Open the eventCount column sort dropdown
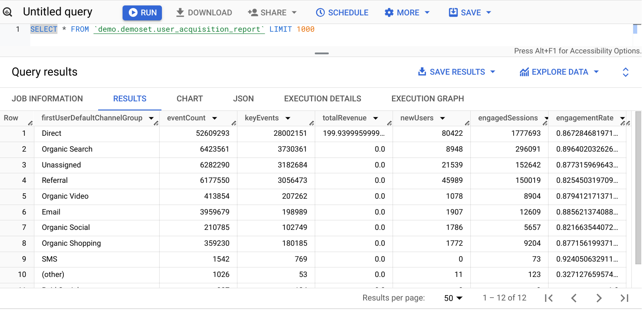 [214, 118]
